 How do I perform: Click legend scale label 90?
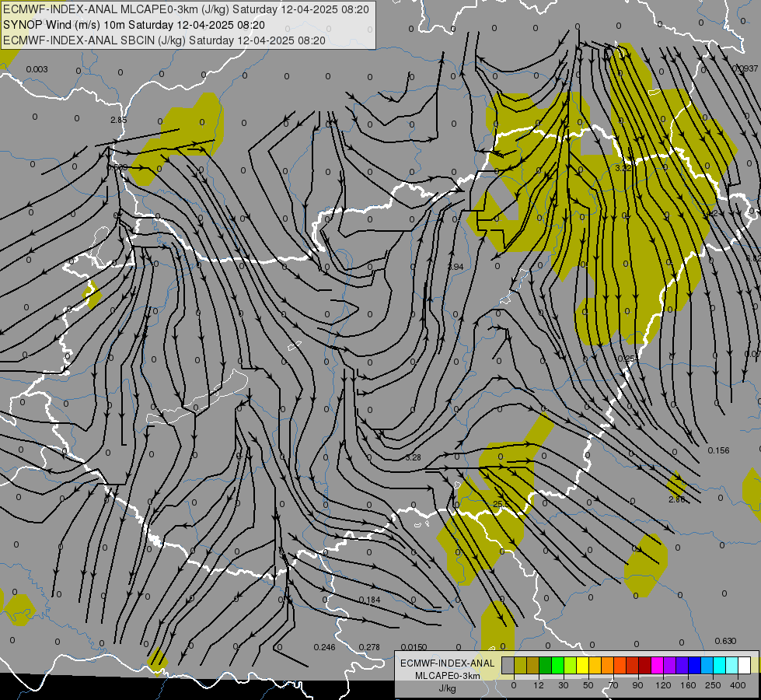[x=637, y=685]
